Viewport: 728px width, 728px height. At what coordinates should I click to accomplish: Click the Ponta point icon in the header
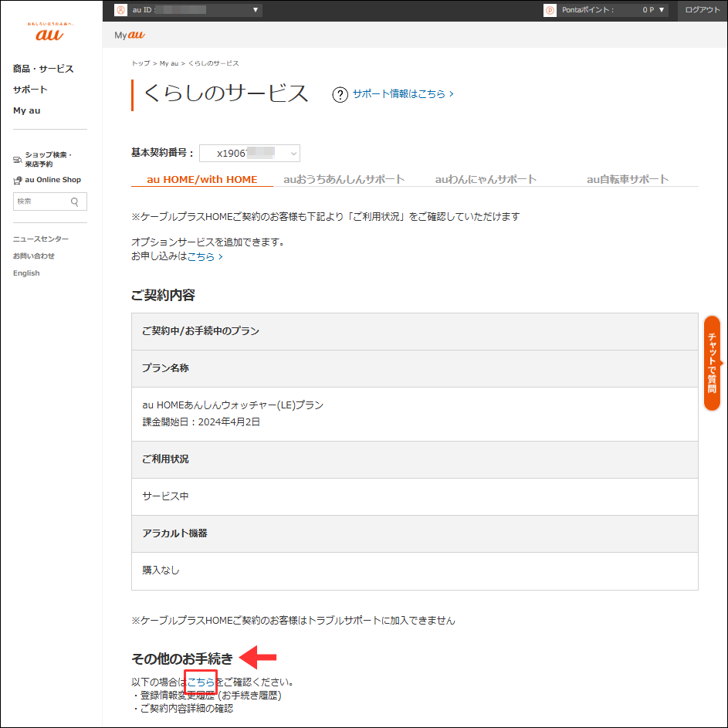[x=550, y=10]
